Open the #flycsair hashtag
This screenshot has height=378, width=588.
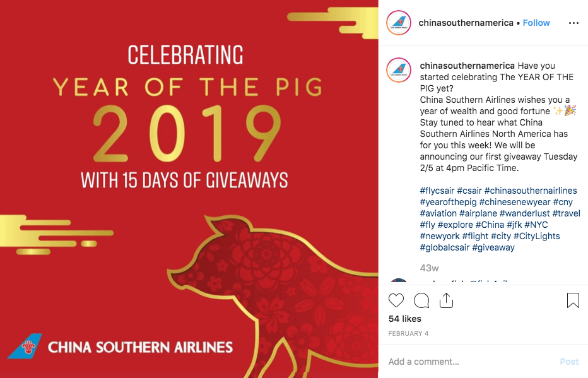pos(437,191)
